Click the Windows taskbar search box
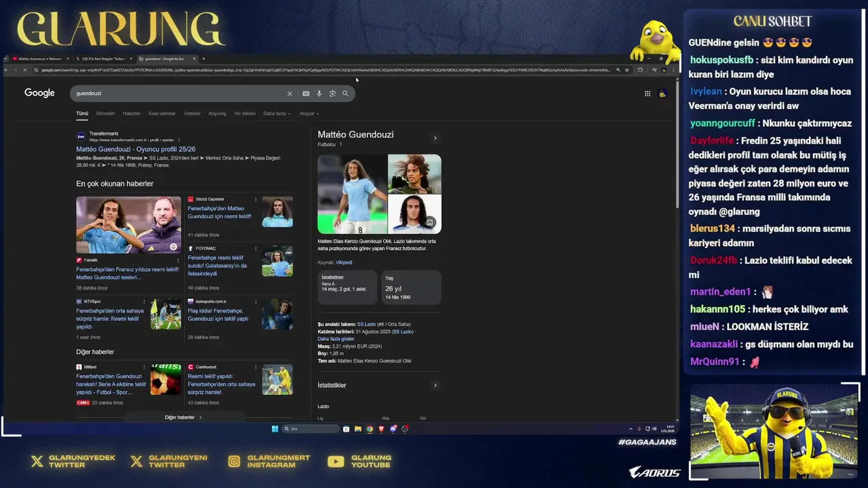The image size is (868, 488). (311, 429)
